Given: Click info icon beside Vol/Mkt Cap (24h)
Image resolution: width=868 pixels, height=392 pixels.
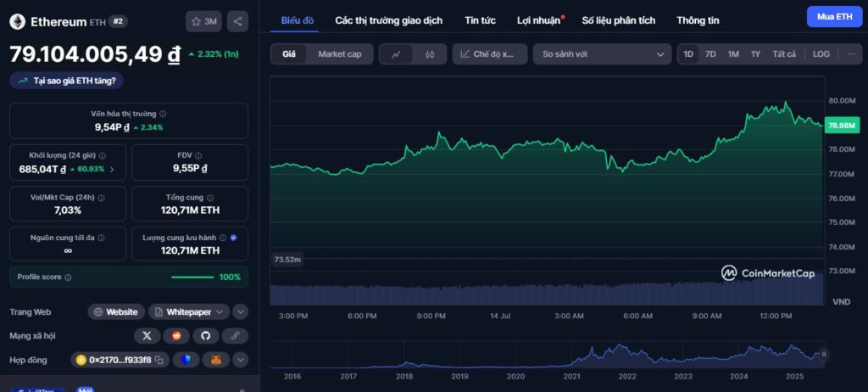Looking at the screenshot, I should click(102, 198).
